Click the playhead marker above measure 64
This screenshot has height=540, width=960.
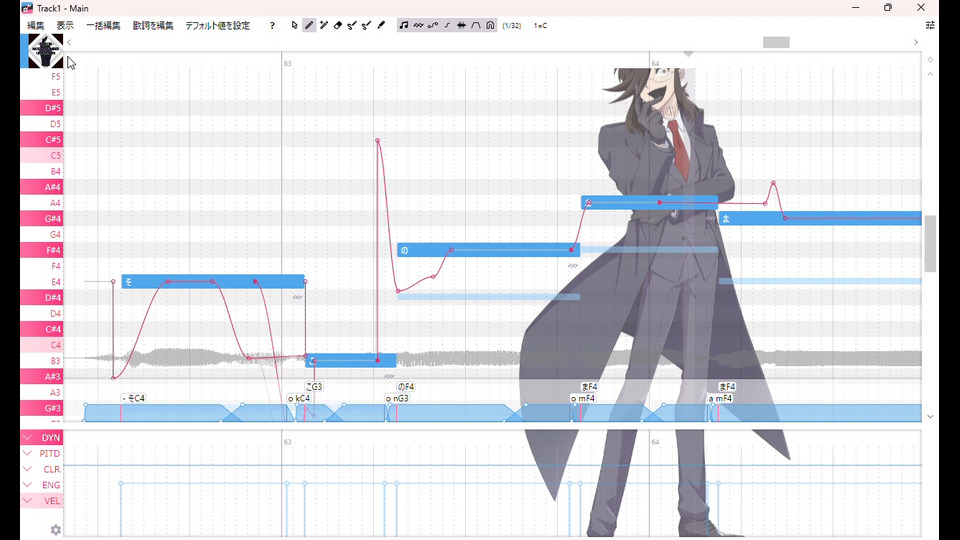pos(688,54)
